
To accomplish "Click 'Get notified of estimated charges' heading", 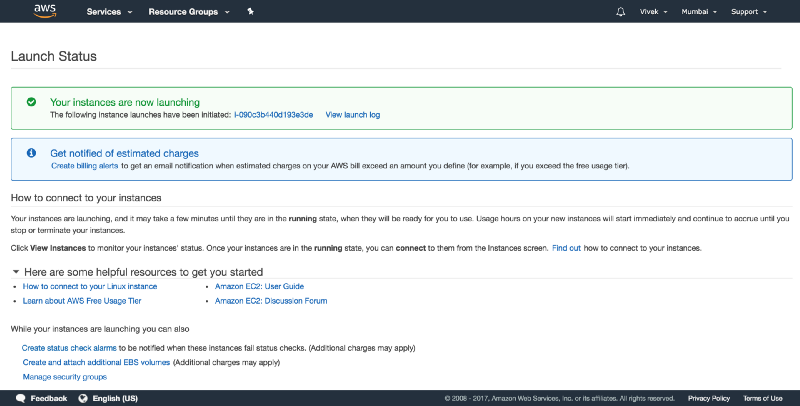I will 124,153.
